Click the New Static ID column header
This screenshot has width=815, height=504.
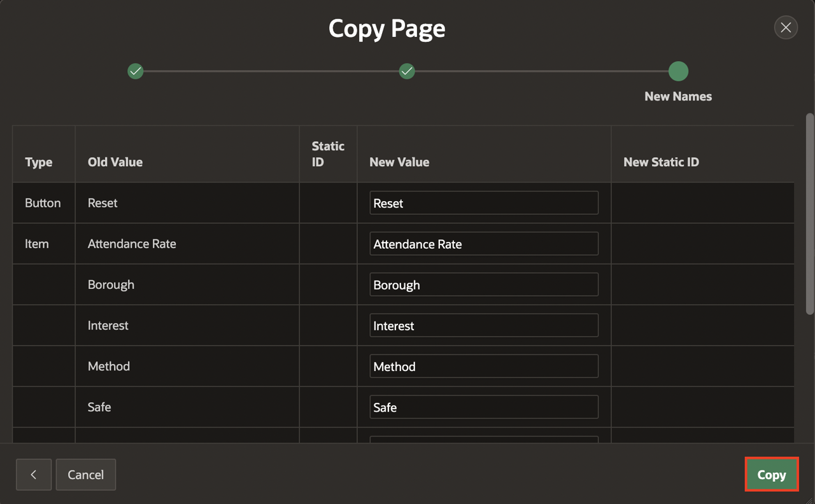(661, 162)
